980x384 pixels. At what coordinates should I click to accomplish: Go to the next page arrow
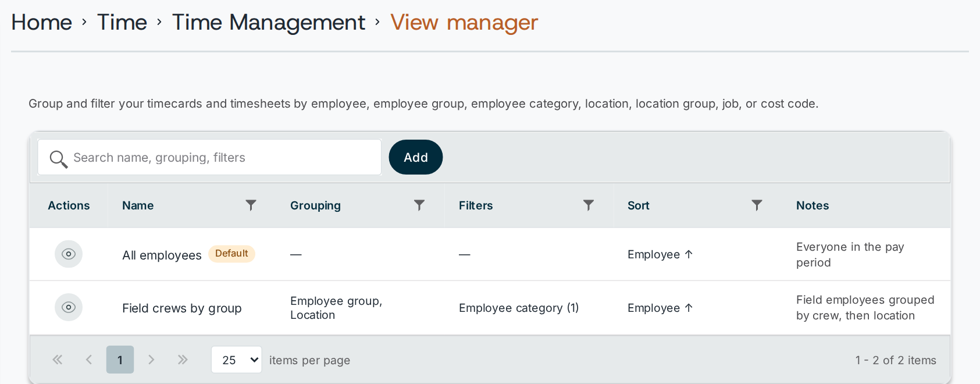[151, 360]
